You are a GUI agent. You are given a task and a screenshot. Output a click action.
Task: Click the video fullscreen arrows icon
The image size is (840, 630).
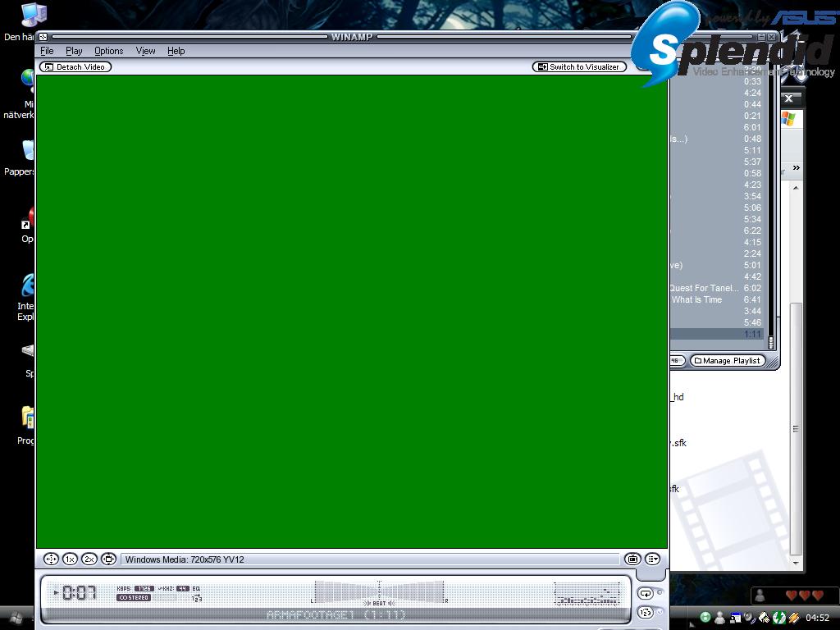51,559
